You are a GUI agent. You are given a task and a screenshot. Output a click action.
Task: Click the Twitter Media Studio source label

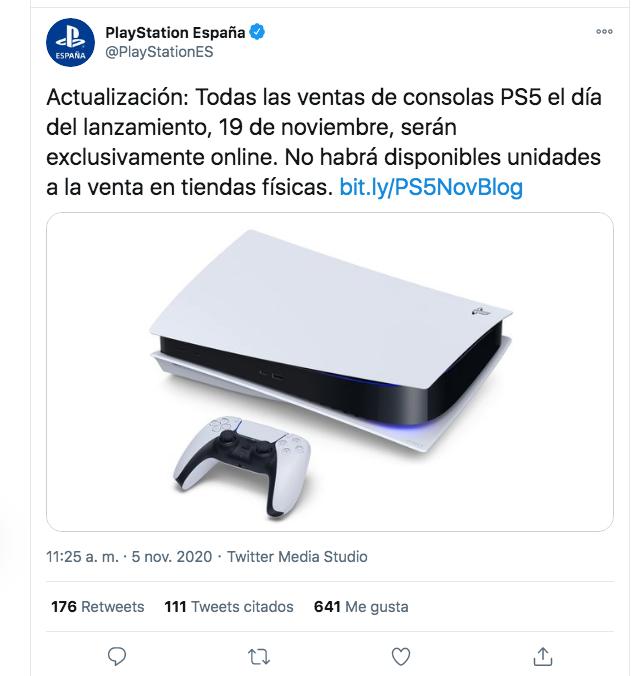click(297, 557)
